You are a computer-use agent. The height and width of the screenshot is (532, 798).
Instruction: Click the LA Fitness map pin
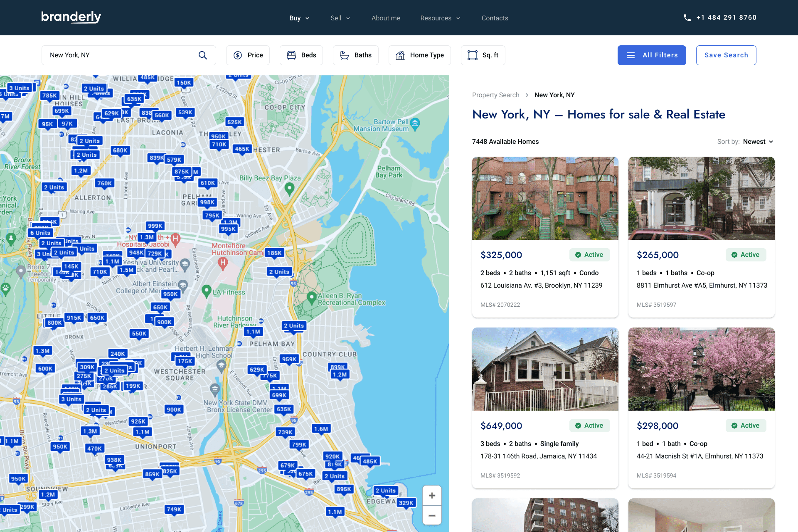[x=207, y=291]
